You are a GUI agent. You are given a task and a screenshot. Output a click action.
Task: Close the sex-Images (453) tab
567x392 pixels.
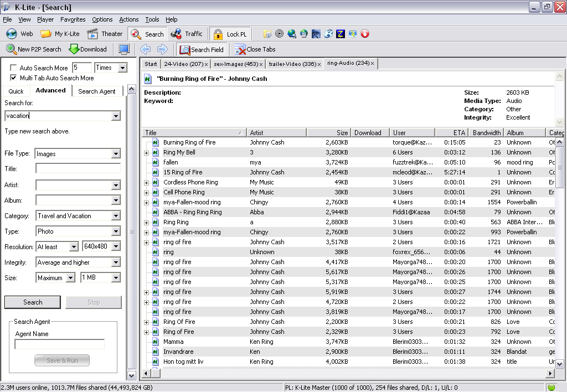tap(261, 64)
